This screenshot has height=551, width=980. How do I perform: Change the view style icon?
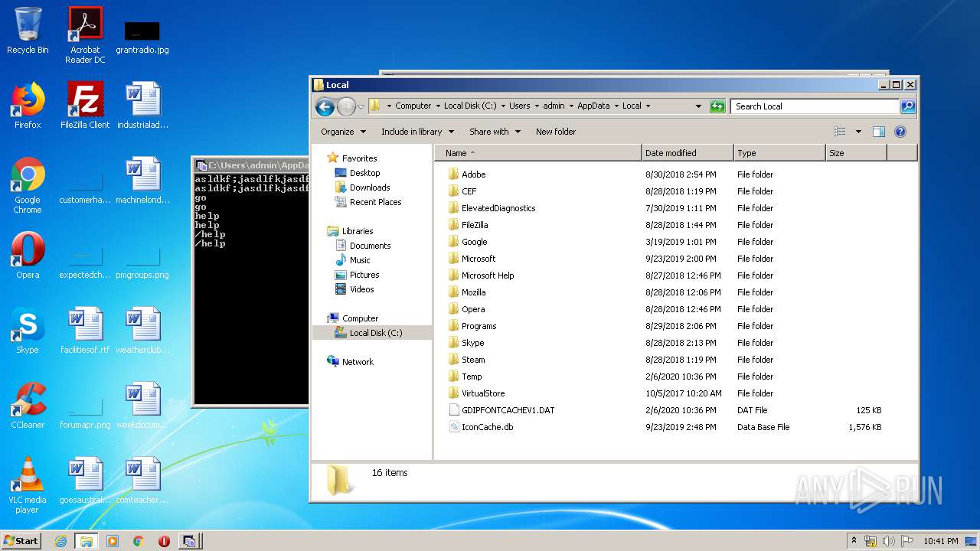click(x=840, y=132)
